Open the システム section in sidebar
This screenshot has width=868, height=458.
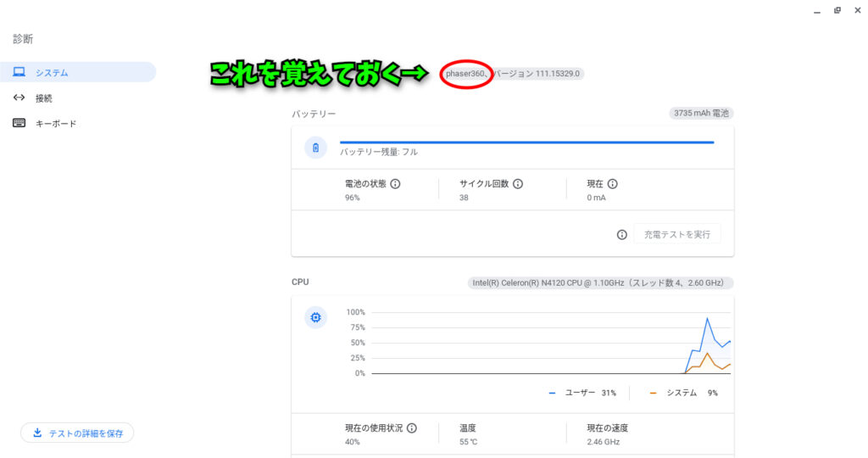tap(78, 72)
